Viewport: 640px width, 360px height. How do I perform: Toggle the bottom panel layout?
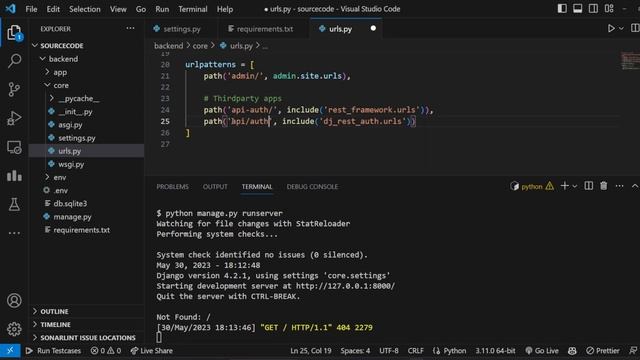[578, 9]
